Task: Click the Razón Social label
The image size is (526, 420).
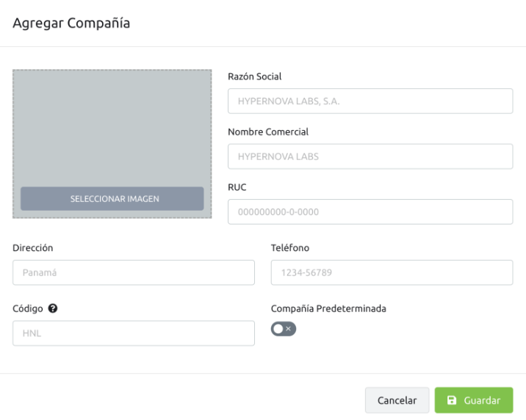Action: pyautogui.click(x=255, y=76)
